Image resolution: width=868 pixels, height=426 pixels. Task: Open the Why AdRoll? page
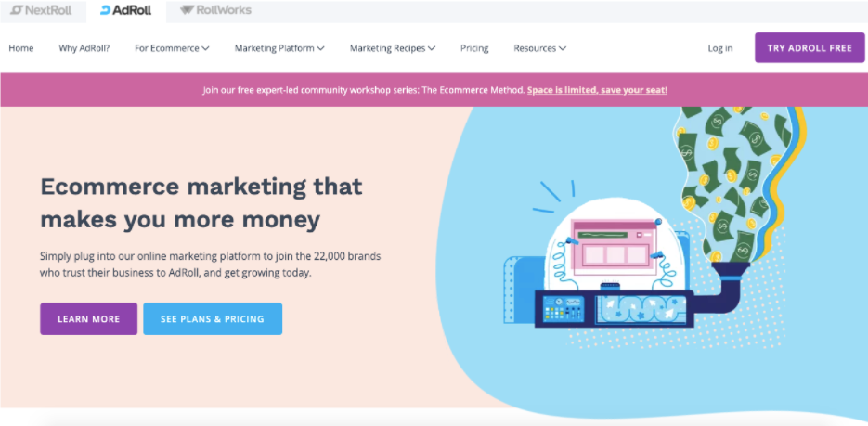(x=84, y=48)
